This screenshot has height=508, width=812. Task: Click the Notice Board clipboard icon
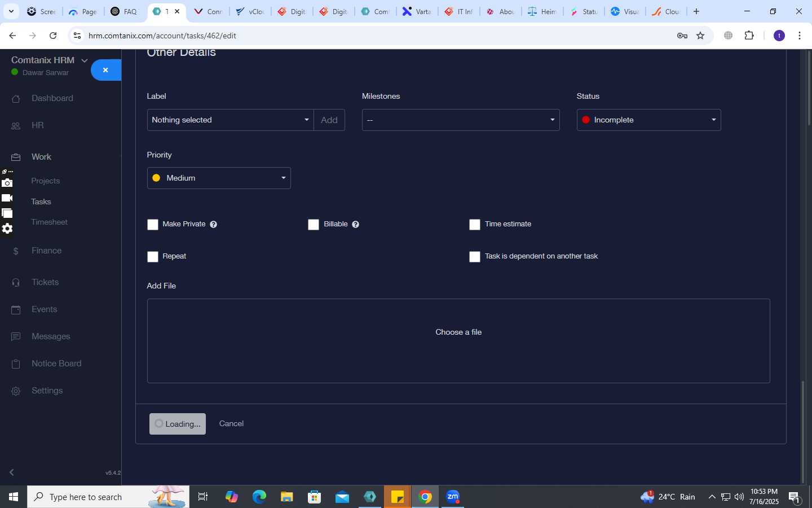(x=16, y=364)
